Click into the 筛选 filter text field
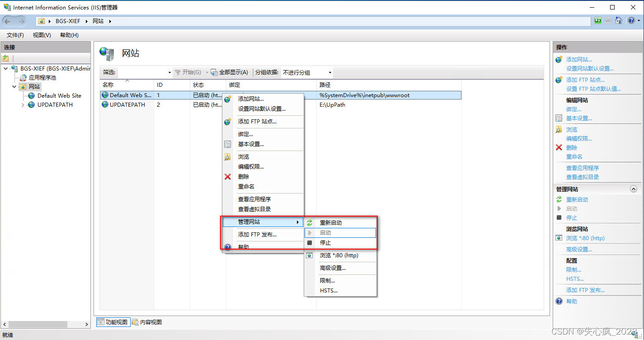Screen dimensions: 644x340 (142, 72)
